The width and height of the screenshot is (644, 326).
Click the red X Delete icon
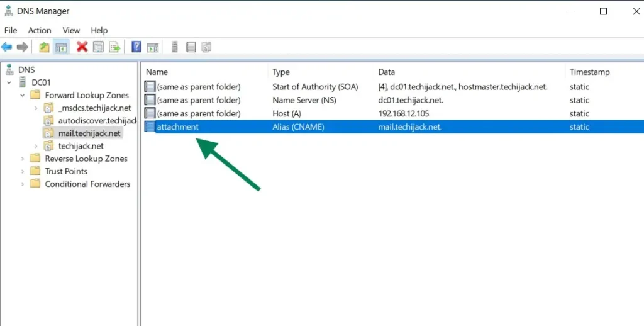[x=82, y=47]
